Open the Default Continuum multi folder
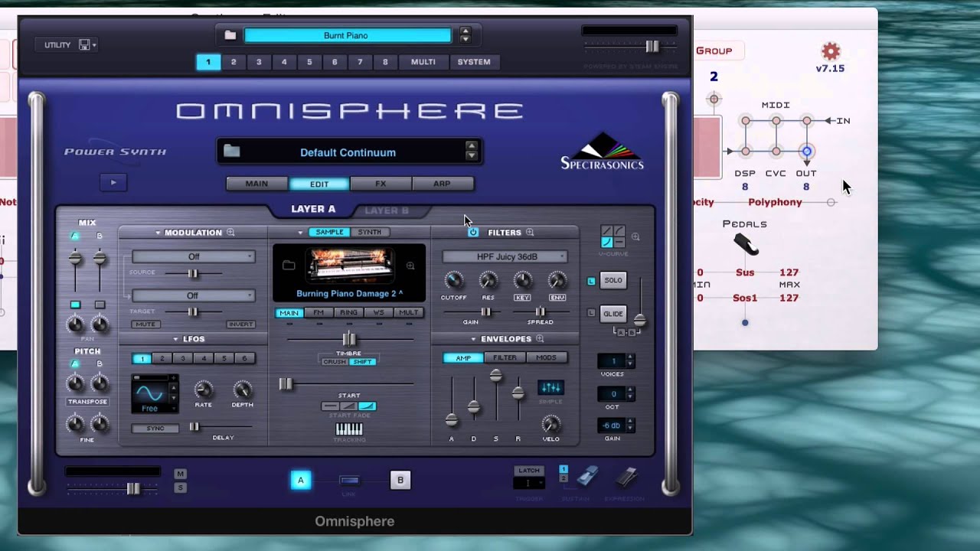The width and height of the screenshot is (980, 551). [232, 152]
